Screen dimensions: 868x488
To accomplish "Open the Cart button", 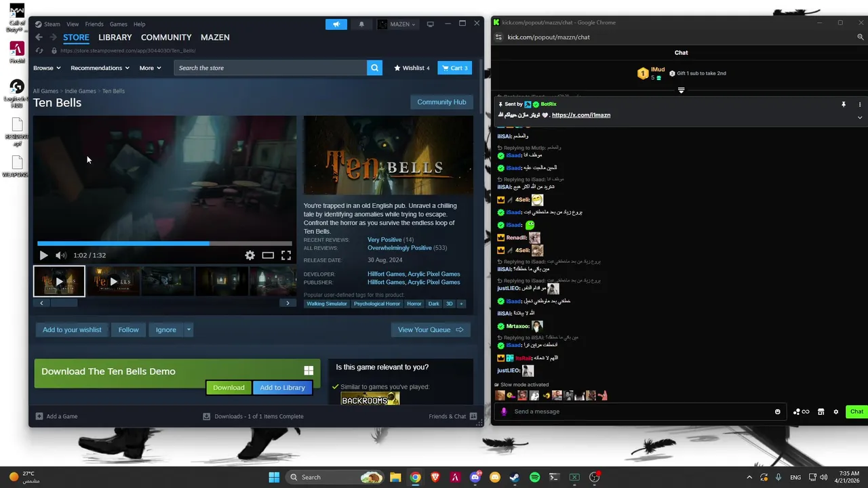I will click(x=454, y=68).
